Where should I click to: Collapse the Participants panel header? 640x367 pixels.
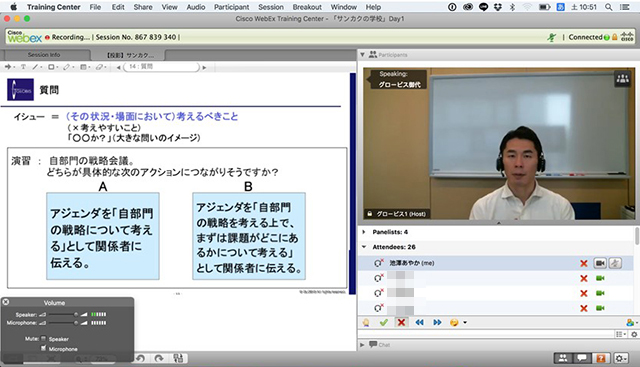[x=362, y=55]
